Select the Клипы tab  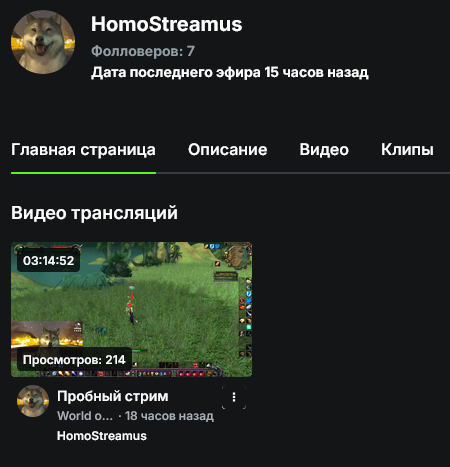pyautogui.click(x=407, y=150)
